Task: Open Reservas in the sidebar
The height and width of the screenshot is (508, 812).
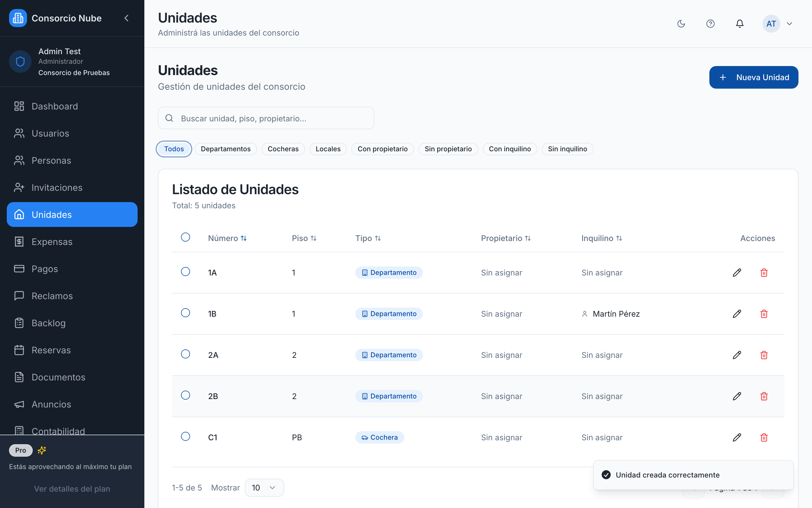Action: [72, 350]
